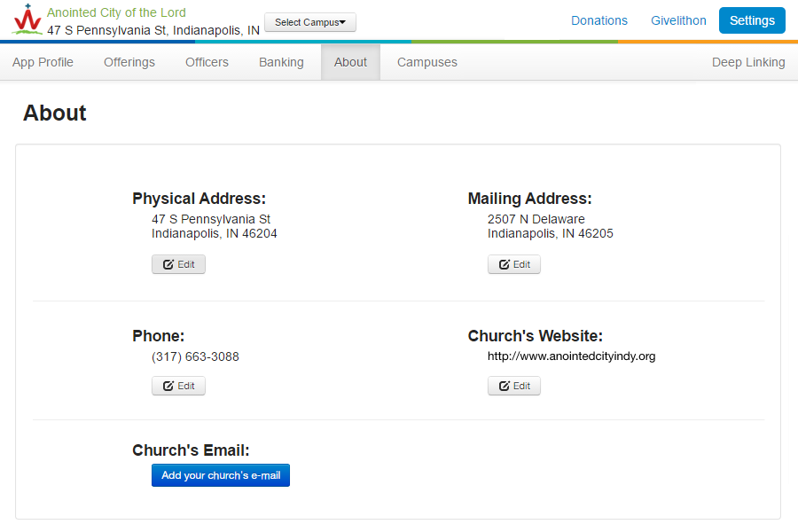Open the Select Campus dropdown

coord(310,22)
